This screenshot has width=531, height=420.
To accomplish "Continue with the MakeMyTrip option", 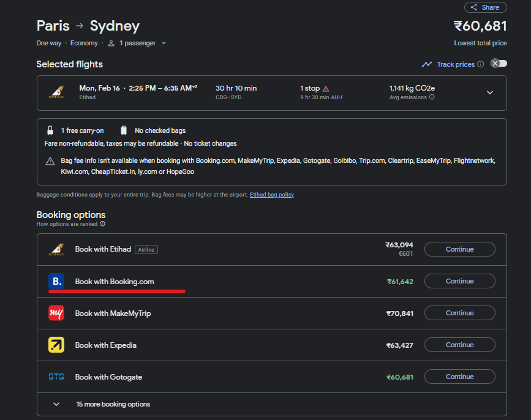I will 459,313.
